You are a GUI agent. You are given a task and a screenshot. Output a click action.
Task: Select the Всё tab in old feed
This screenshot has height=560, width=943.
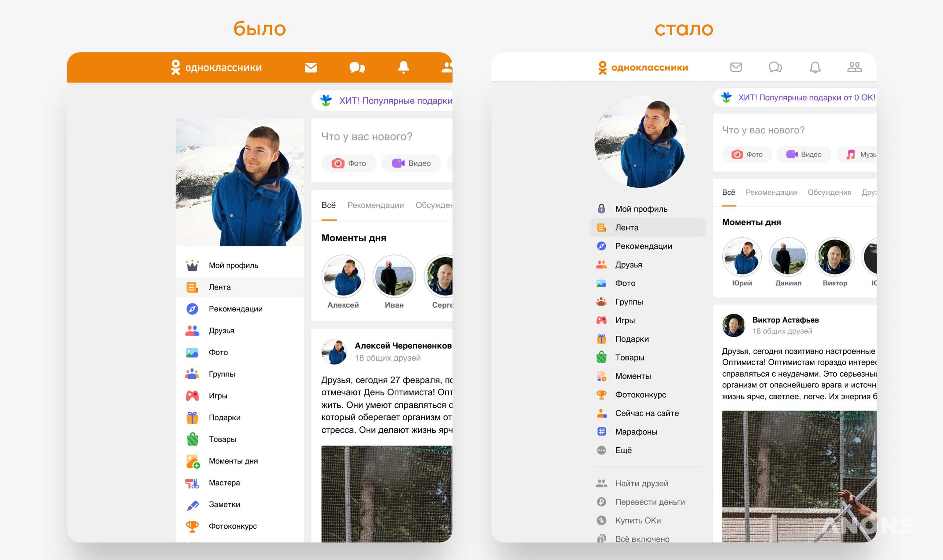[328, 205]
